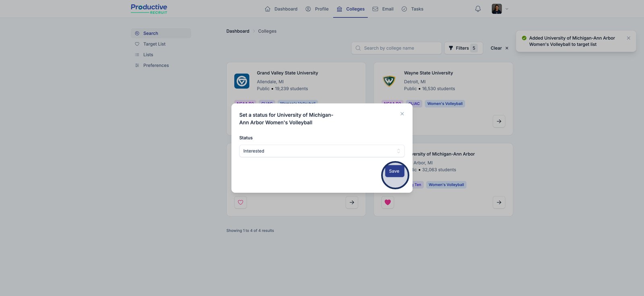644x296 pixels.
Task: Open Grand Valley State University logo
Action: [242, 81]
